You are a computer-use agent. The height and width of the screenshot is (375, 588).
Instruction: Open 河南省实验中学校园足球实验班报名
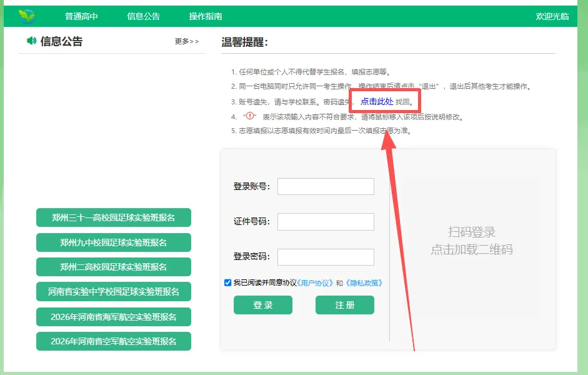coord(114,291)
